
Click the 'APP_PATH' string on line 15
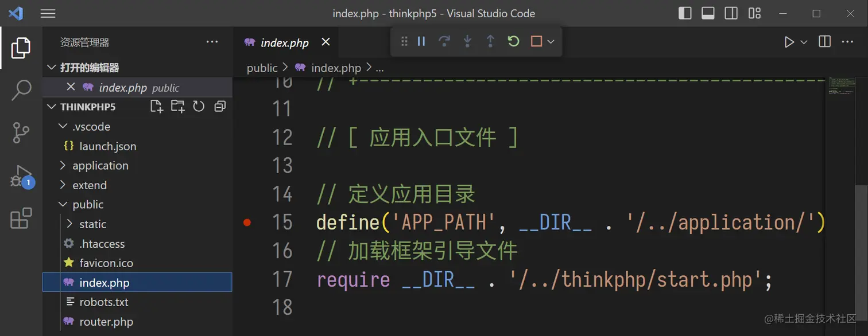444,222
